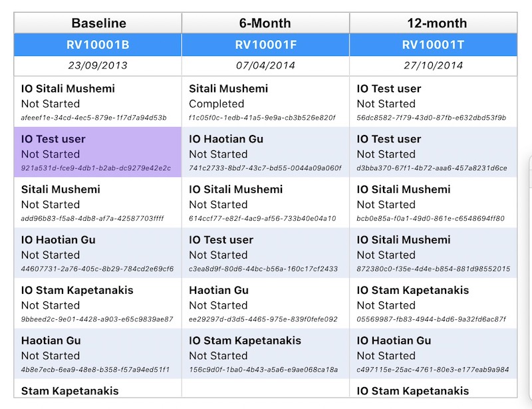Select the Baseline column header
The image size is (532, 409).
[x=98, y=23]
